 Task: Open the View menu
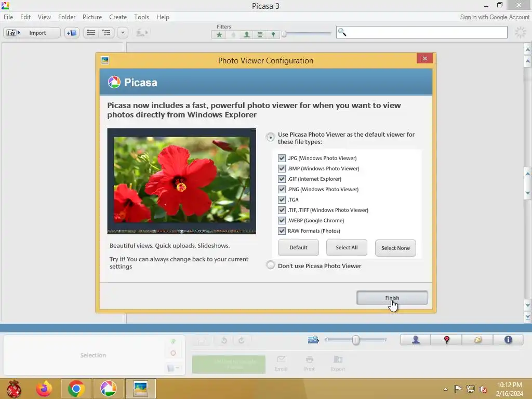tap(45, 17)
